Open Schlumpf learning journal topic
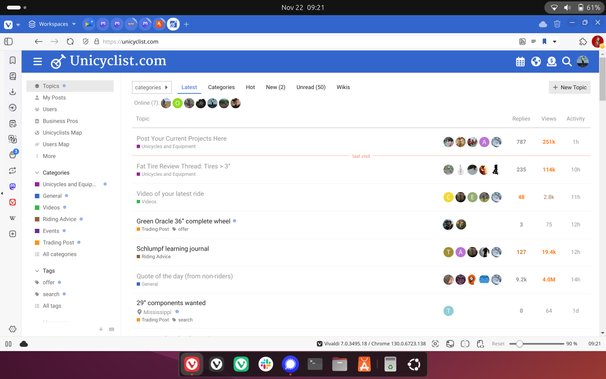Screen dimensions: 606x379 [173, 248]
